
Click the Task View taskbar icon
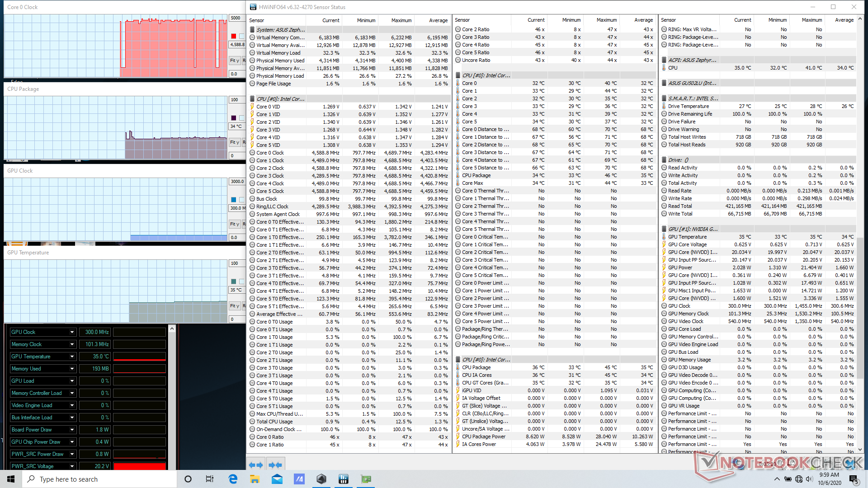(x=210, y=479)
